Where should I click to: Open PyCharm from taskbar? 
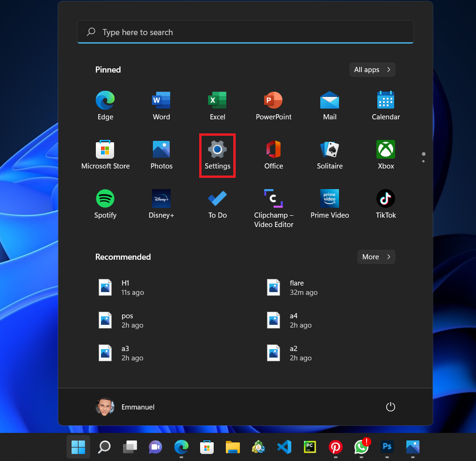pyautogui.click(x=310, y=447)
